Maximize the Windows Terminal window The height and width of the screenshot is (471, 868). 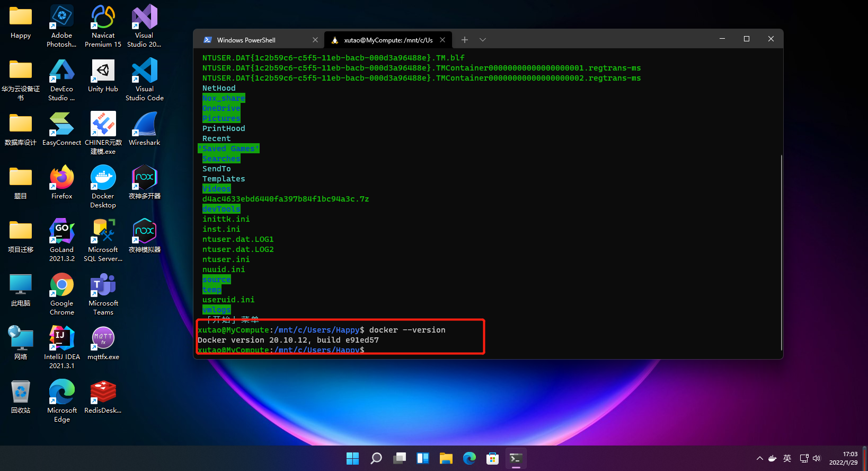pos(747,39)
